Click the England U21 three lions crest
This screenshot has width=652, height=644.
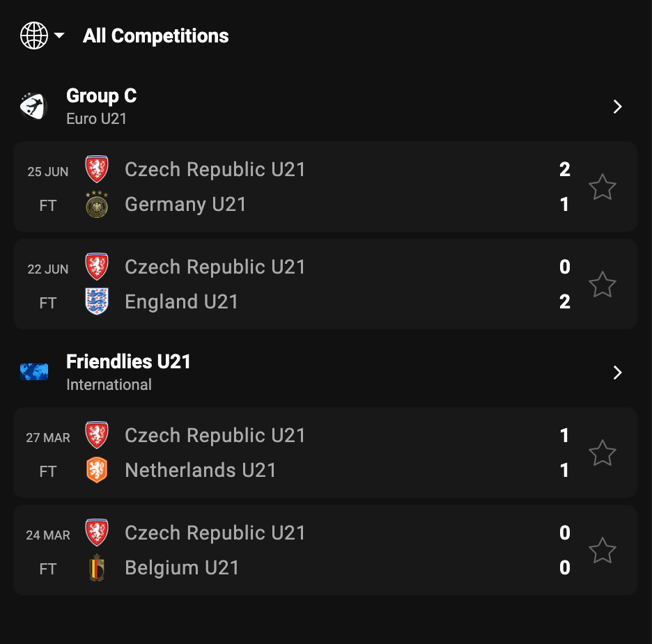click(x=97, y=302)
